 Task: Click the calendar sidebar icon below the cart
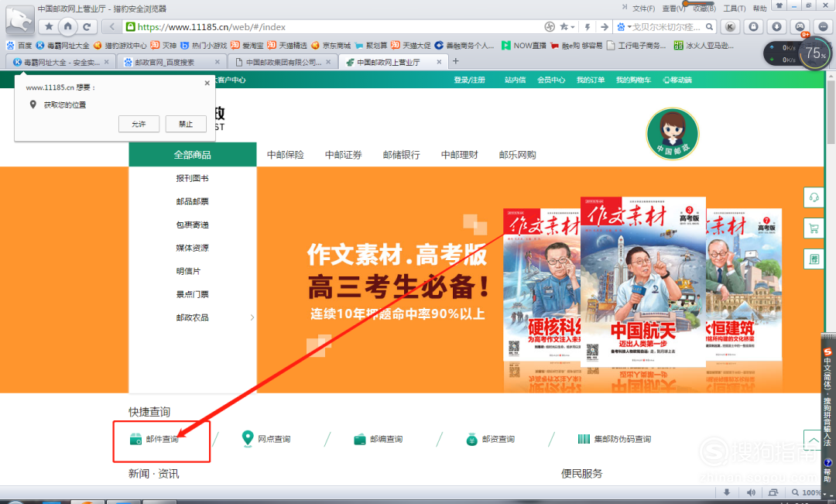tap(814, 259)
